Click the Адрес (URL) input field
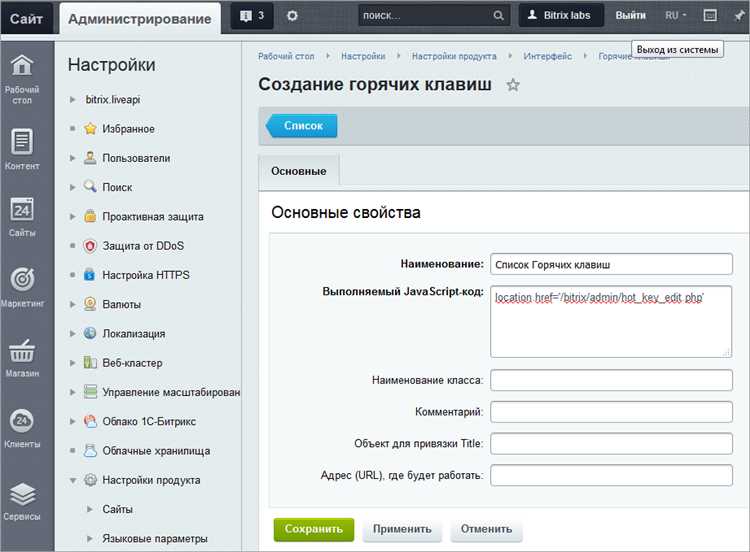This screenshot has height=552, width=750. (611, 475)
